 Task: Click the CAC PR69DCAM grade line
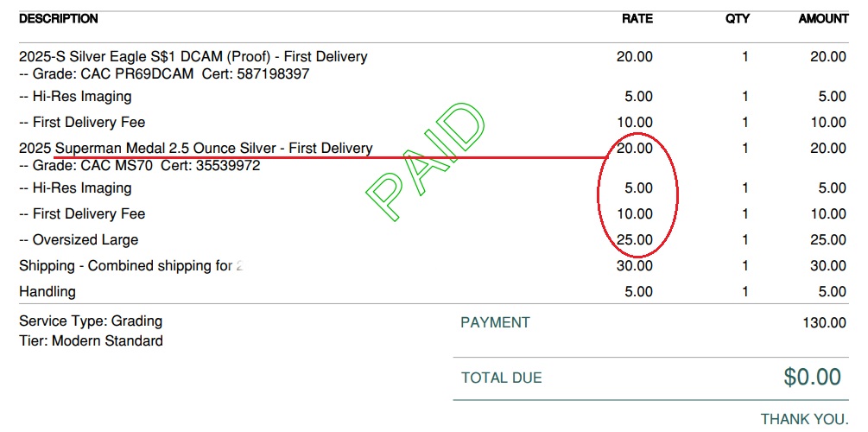coord(164,74)
